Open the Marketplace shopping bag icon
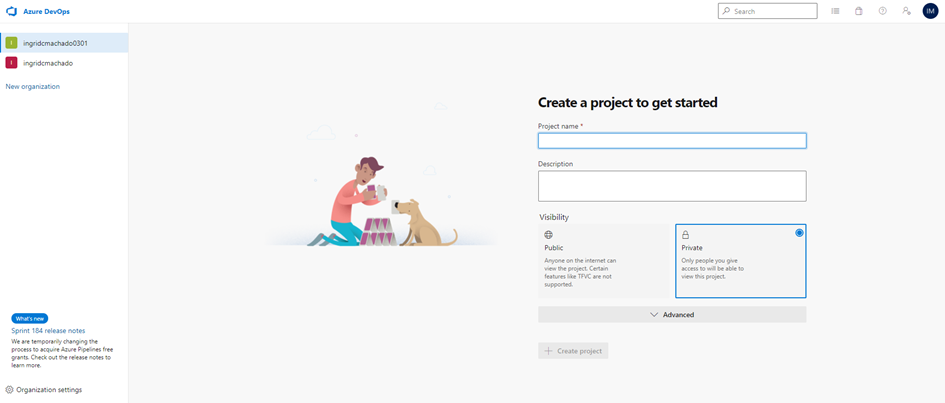This screenshot has width=945, height=403. pyautogui.click(x=859, y=11)
